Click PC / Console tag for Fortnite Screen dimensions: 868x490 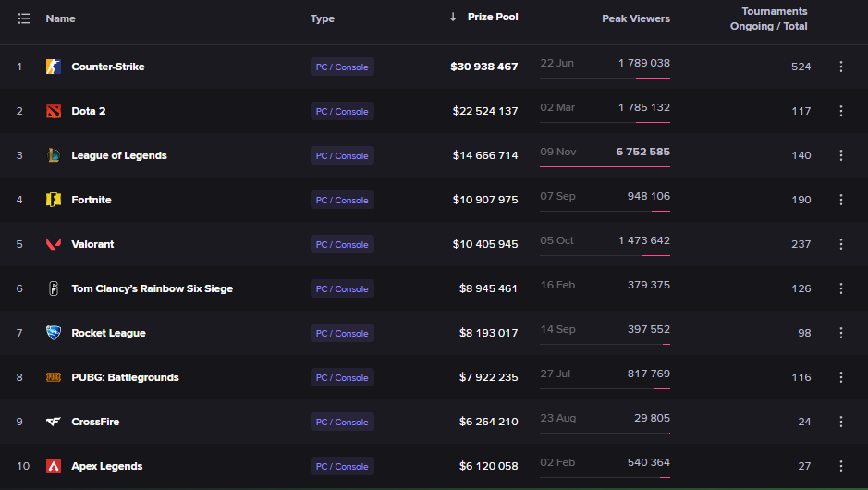pos(342,200)
